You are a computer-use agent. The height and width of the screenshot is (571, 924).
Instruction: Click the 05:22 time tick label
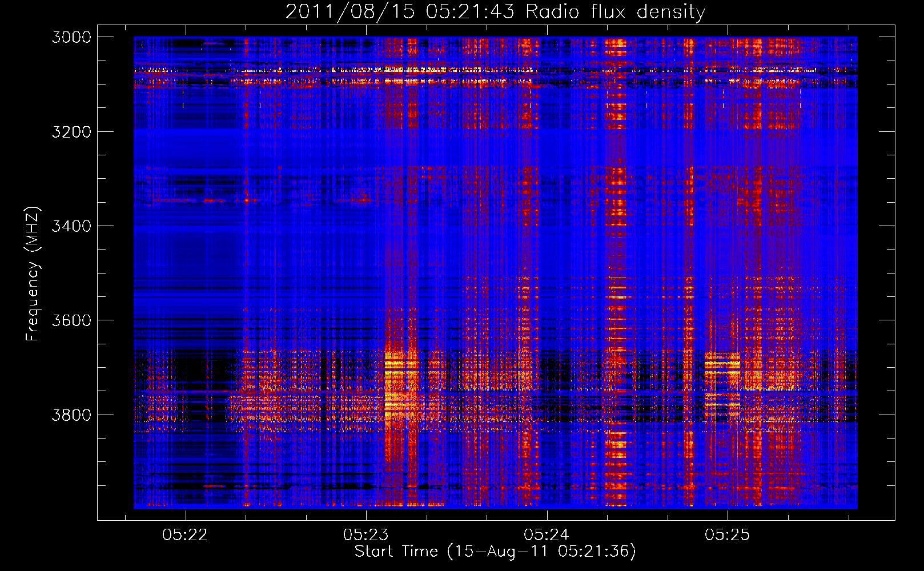pyautogui.click(x=185, y=534)
